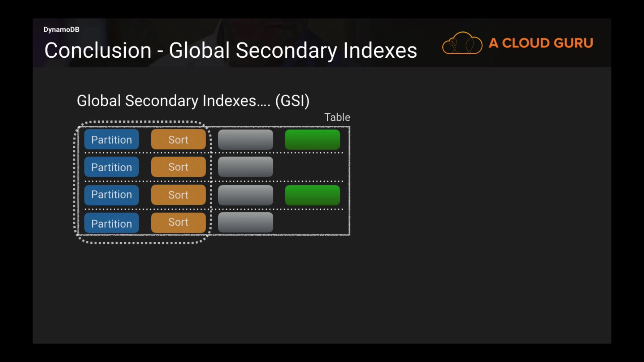Click the second row Partition block
Image resolution: width=644 pixels, height=362 pixels.
[x=111, y=167]
